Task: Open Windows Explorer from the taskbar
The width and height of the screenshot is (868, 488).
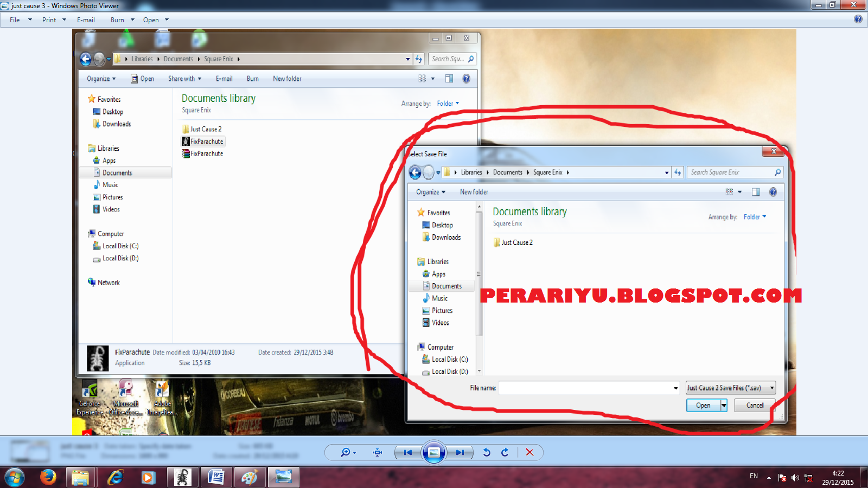Action: [x=80, y=477]
